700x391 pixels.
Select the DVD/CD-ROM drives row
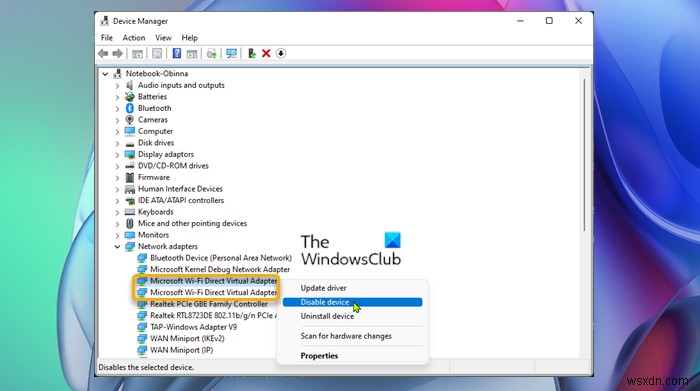click(173, 166)
